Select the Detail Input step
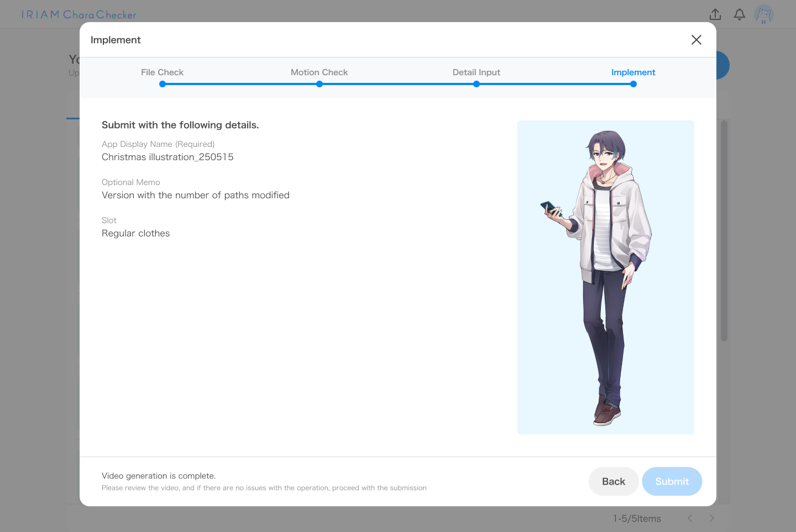 476,72
